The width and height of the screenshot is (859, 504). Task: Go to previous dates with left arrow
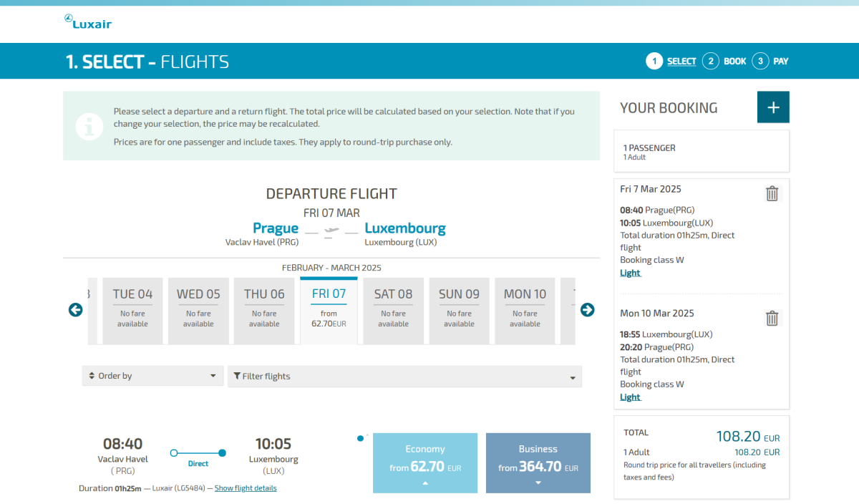coord(76,310)
